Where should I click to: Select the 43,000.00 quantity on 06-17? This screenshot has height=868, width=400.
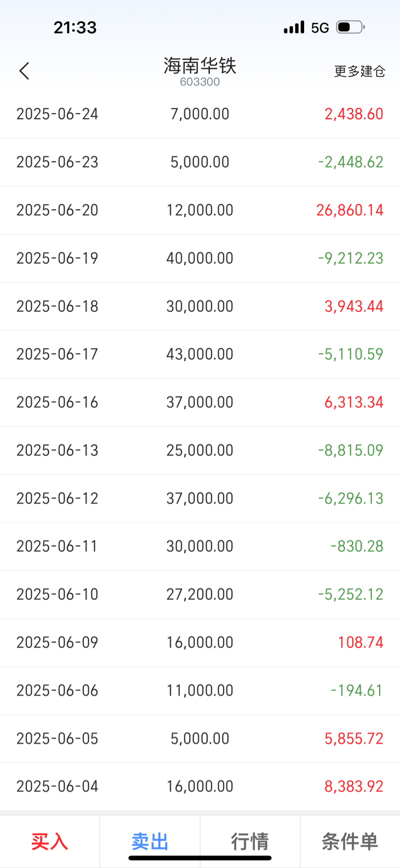tap(200, 354)
